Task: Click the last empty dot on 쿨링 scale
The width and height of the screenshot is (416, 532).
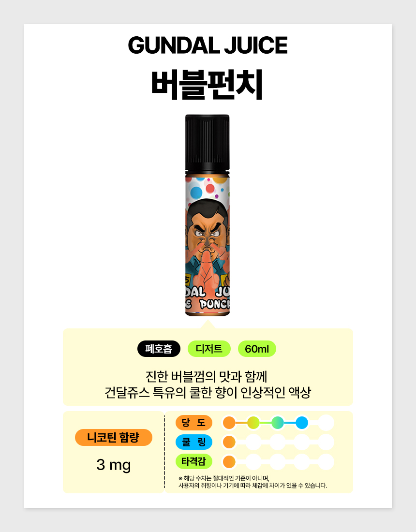Action: 326,442
